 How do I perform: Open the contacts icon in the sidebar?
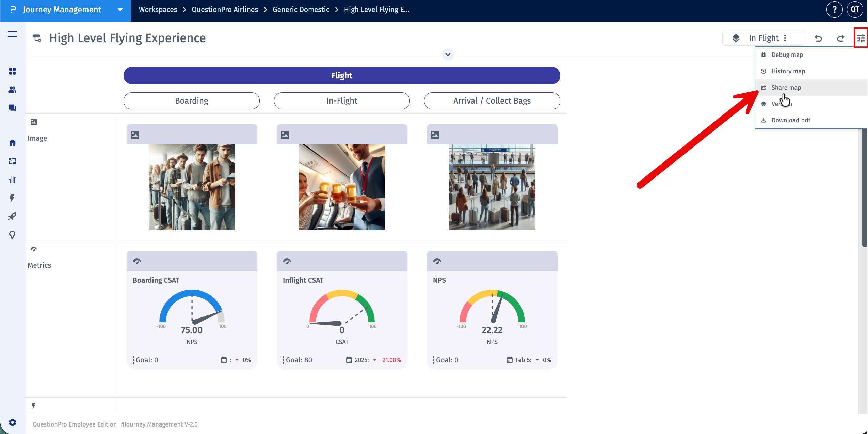(x=12, y=90)
